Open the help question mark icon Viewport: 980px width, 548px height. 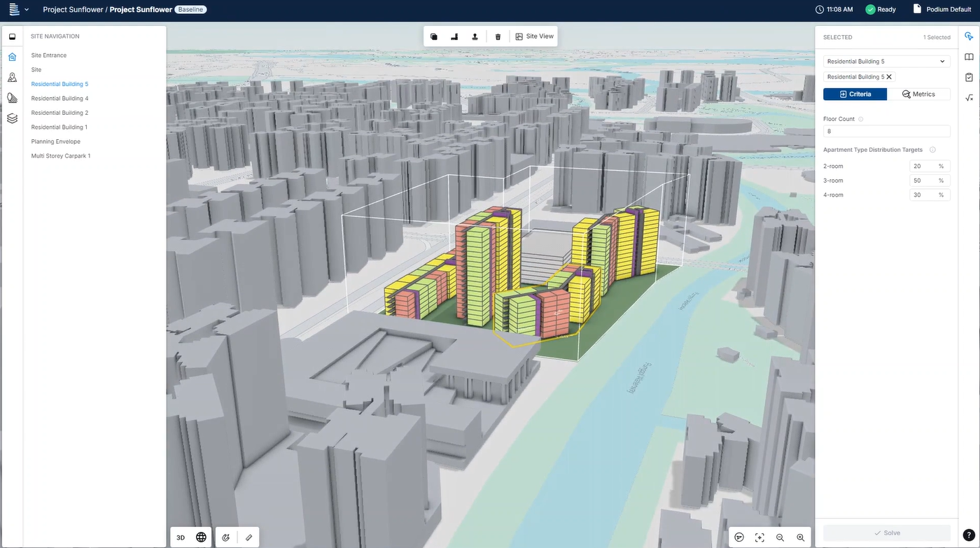click(x=968, y=535)
